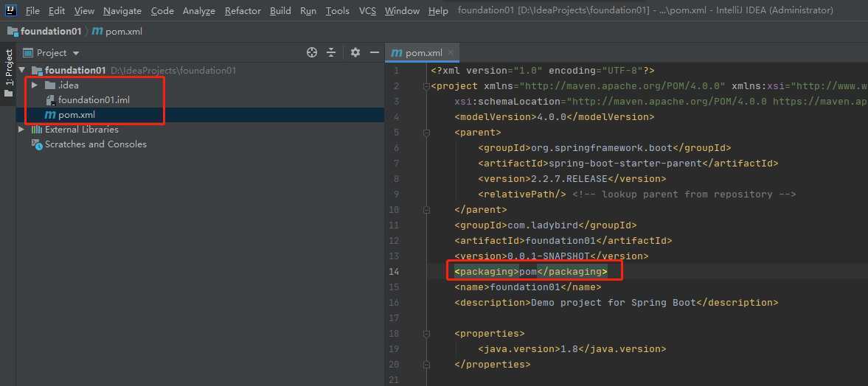Image resolution: width=868 pixels, height=386 pixels.
Task: Open Project panel settings gear
Action: 355,52
